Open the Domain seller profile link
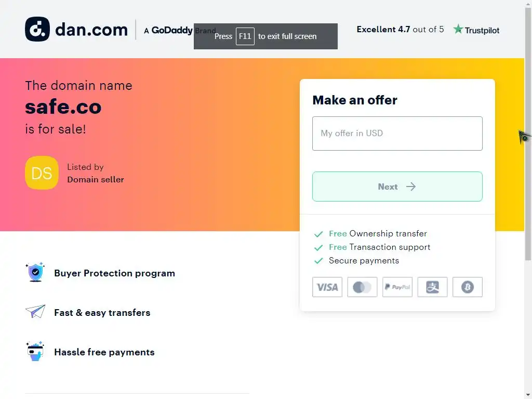This screenshot has height=399, width=532. point(96,180)
